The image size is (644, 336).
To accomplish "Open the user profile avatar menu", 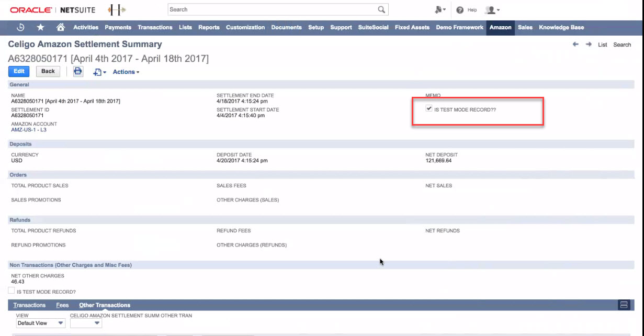I will pos(492,10).
